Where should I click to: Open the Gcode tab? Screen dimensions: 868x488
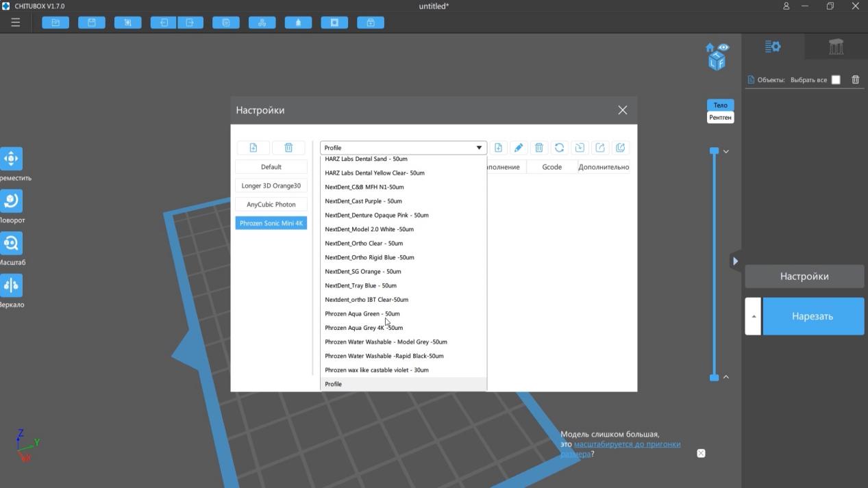[x=551, y=167]
